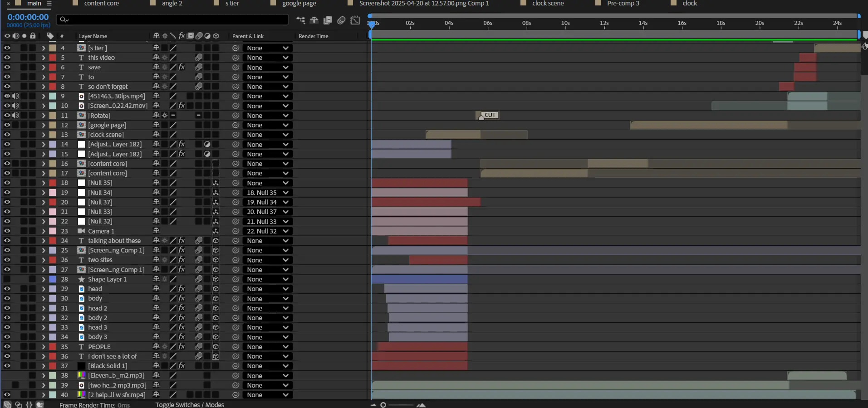868x408 pixels.
Task: Mute audio of the Rotate layer
Action: pos(15,116)
